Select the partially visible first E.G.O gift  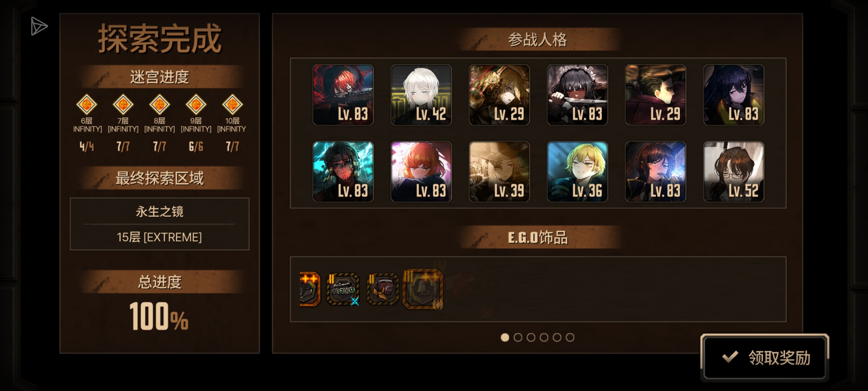pyautogui.click(x=310, y=289)
